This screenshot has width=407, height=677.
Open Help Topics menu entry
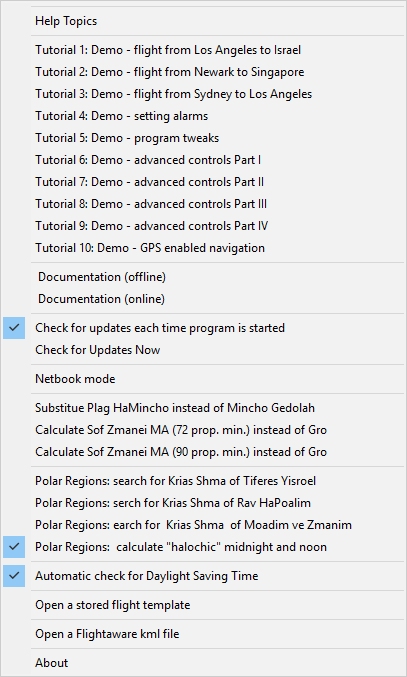pyautogui.click(x=203, y=21)
